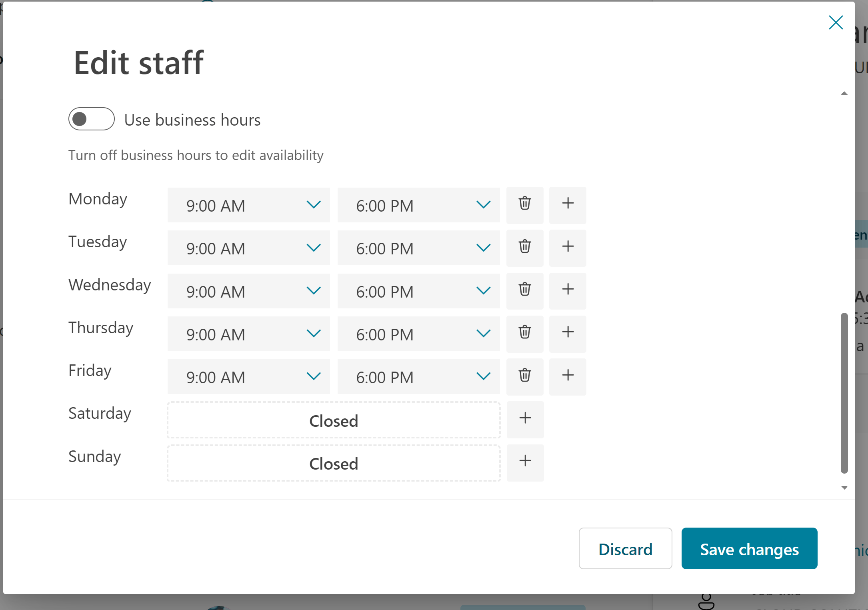Delete Monday's availability hours
Viewport: 868px width, 610px height.
(525, 205)
